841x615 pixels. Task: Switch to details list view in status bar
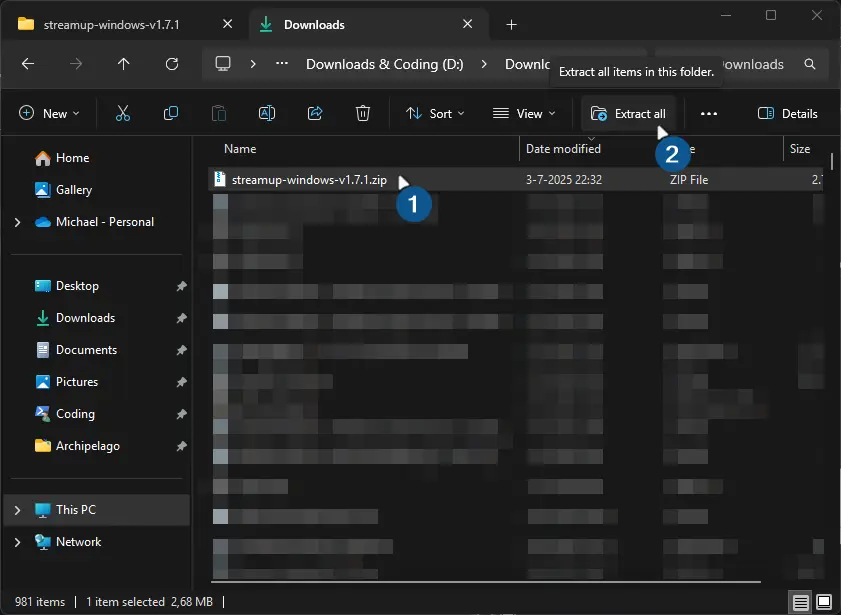click(x=801, y=602)
